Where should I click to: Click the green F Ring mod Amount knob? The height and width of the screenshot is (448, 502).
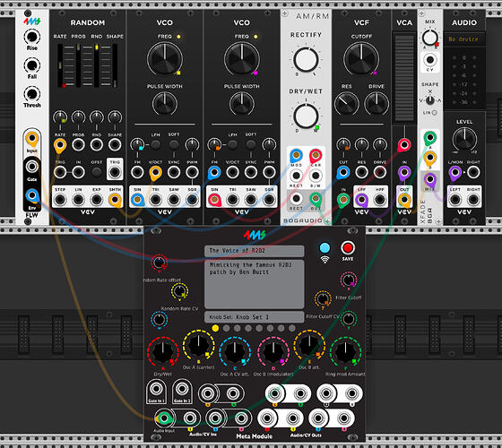pyautogui.click(x=345, y=352)
